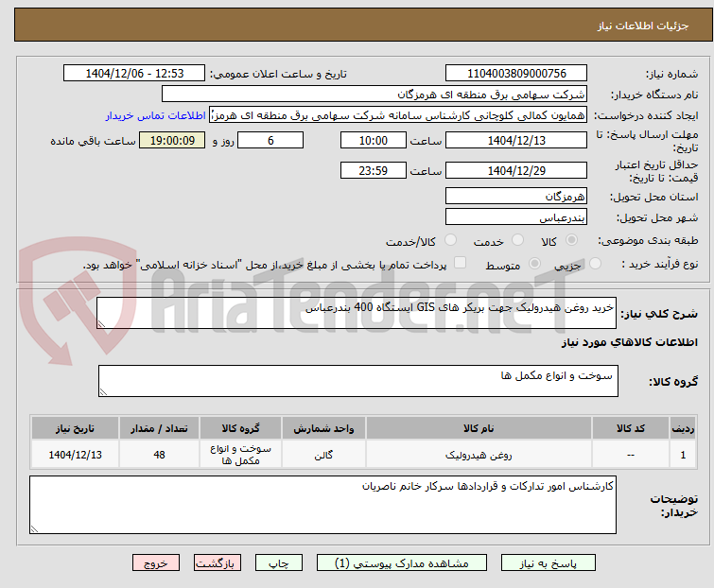The height and width of the screenshot is (588, 714).
Task: Click the بازگشت back button
Action: tap(217, 563)
